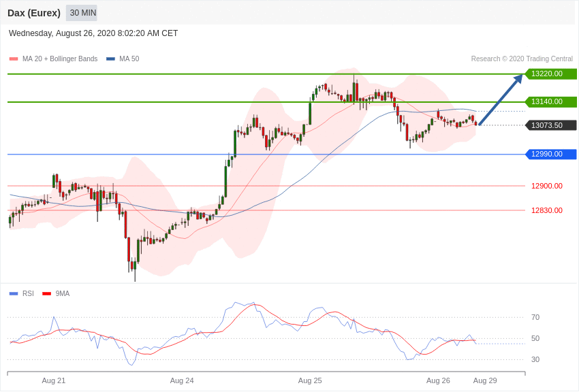The height and width of the screenshot is (392, 579).
Task: Click the 12990.00 blue pivot label
Action: tap(551, 154)
